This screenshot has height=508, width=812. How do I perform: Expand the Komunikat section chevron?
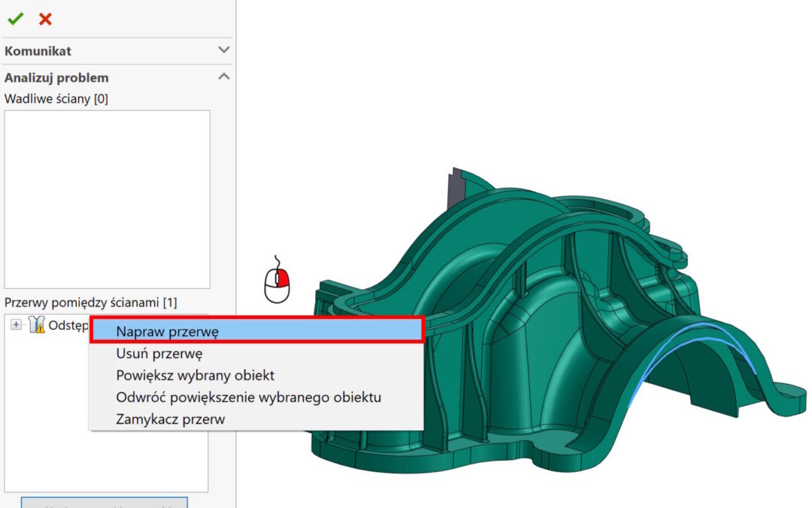223,50
